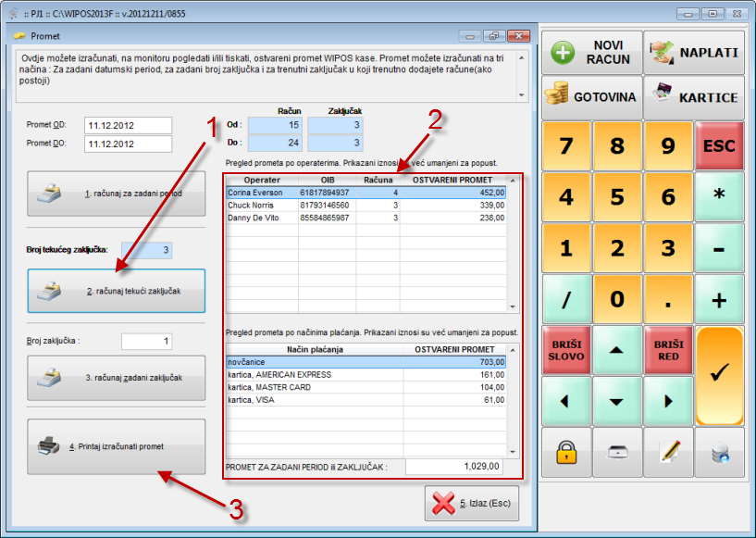Click the pencil note edit icon
Viewport: 756px width, 538px height.
[x=668, y=453]
